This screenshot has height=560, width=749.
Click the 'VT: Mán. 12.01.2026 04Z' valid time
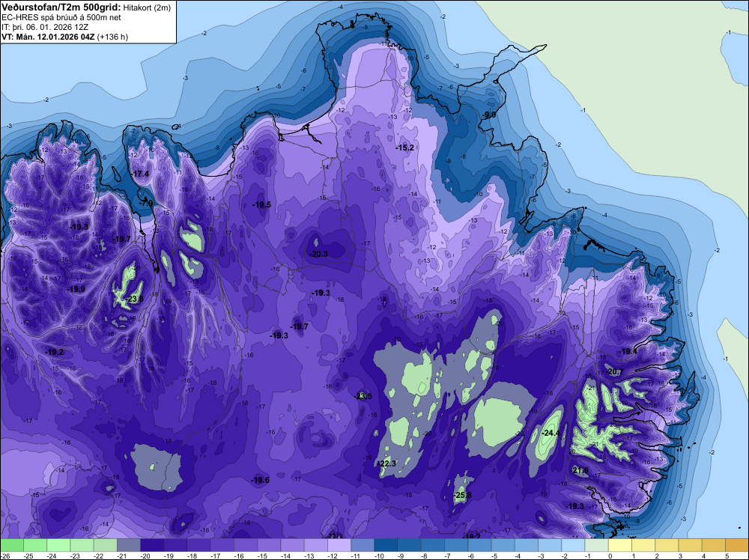48,37
